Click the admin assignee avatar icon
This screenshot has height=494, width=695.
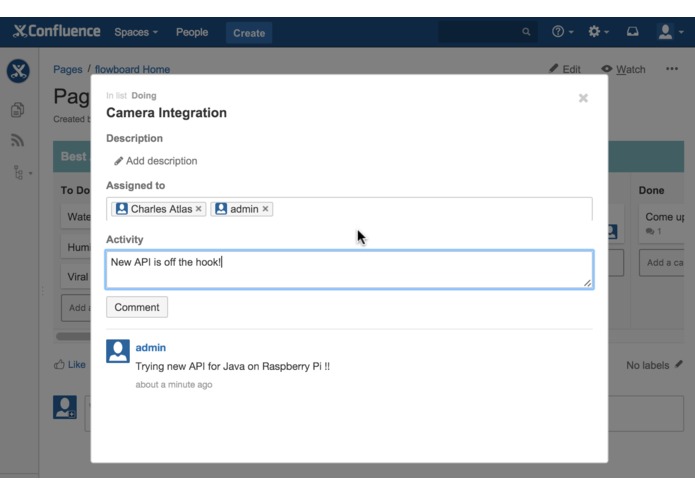point(221,209)
